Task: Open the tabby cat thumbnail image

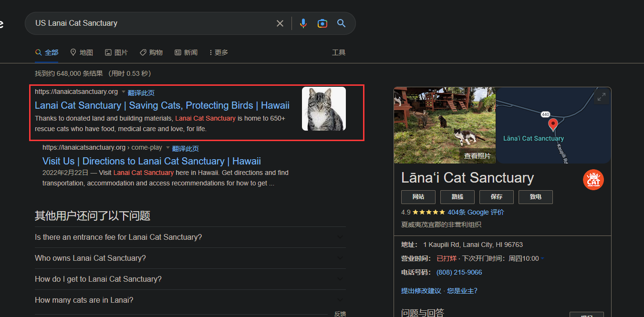Action: point(324,109)
